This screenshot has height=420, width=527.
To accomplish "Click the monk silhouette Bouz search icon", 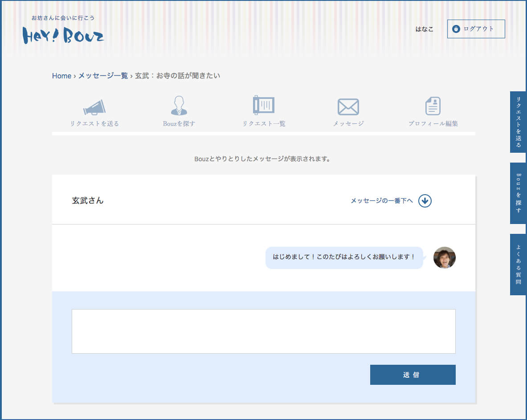I will (179, 106).
